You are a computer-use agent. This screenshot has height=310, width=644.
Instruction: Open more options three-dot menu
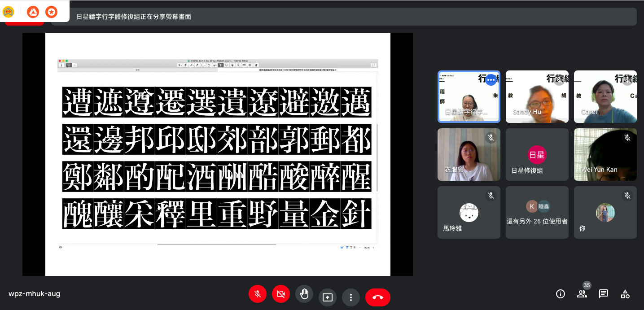[x=351, y=297]
